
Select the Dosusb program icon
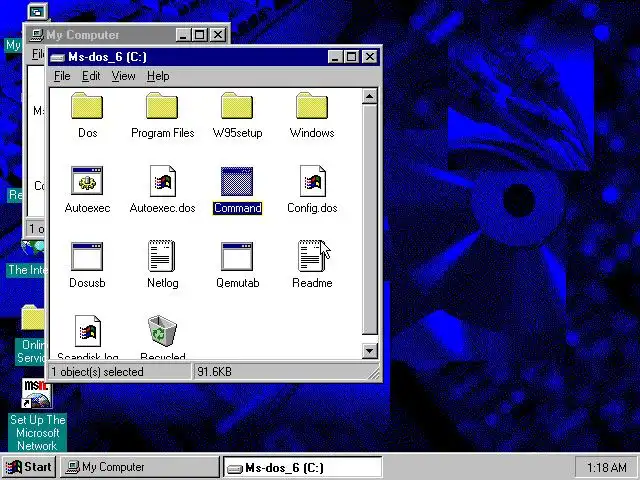tap(87, 256)
